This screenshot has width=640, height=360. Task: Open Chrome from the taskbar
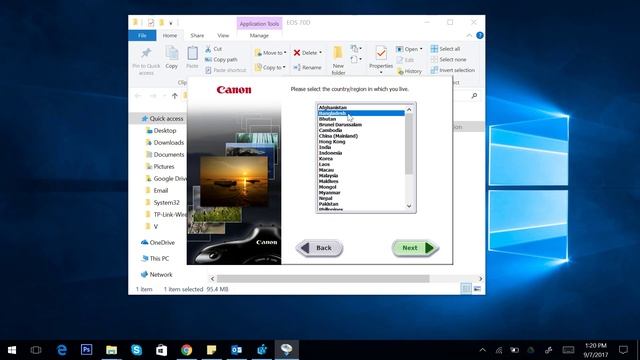coord(187,350)
